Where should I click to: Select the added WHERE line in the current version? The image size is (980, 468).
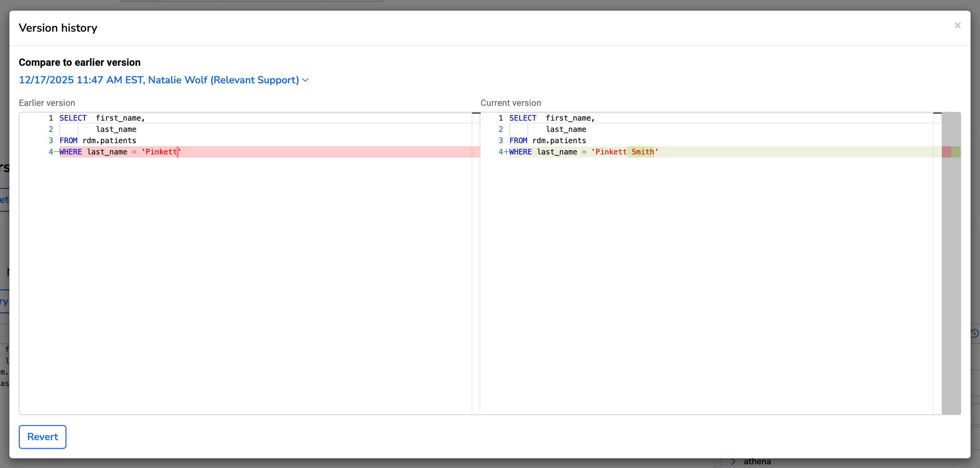click(x=583, y=152)
